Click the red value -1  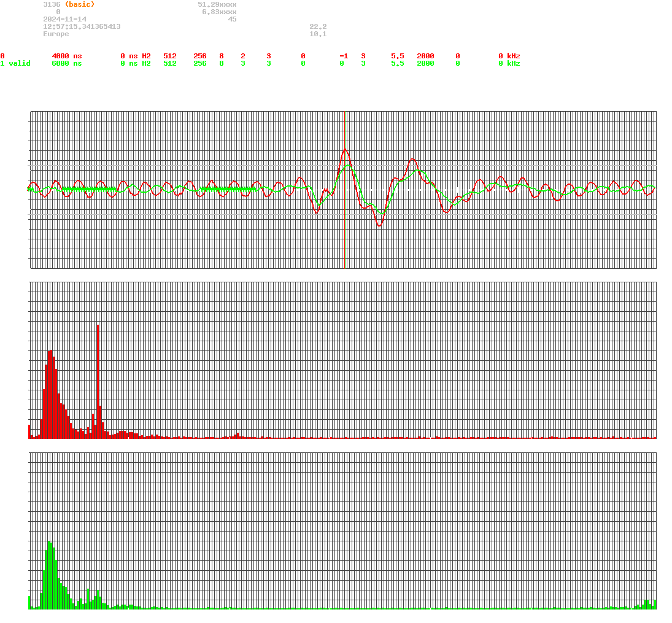tap(344, 56)
